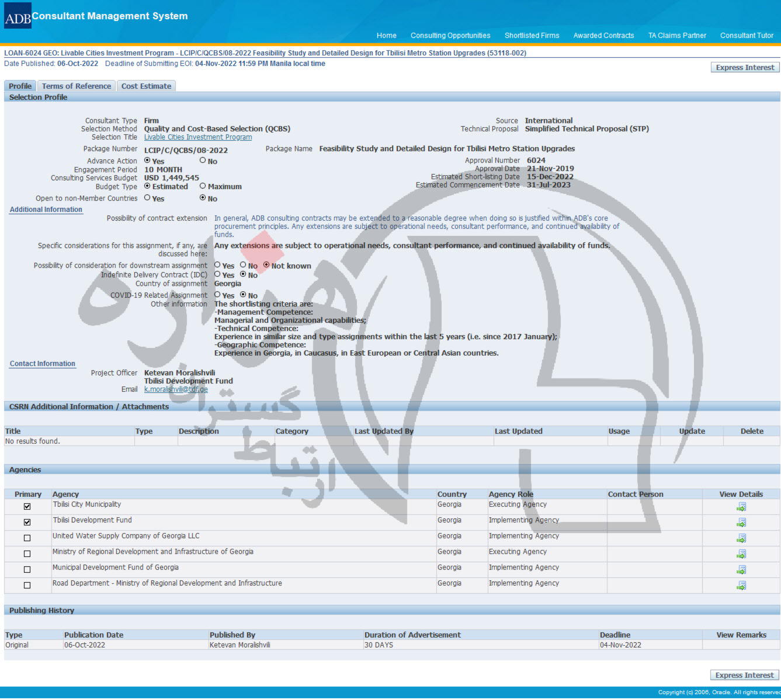Open TA Claims Partner link
Image resolution: width=781 pixels, height=700 pixels.
[677, 36]
